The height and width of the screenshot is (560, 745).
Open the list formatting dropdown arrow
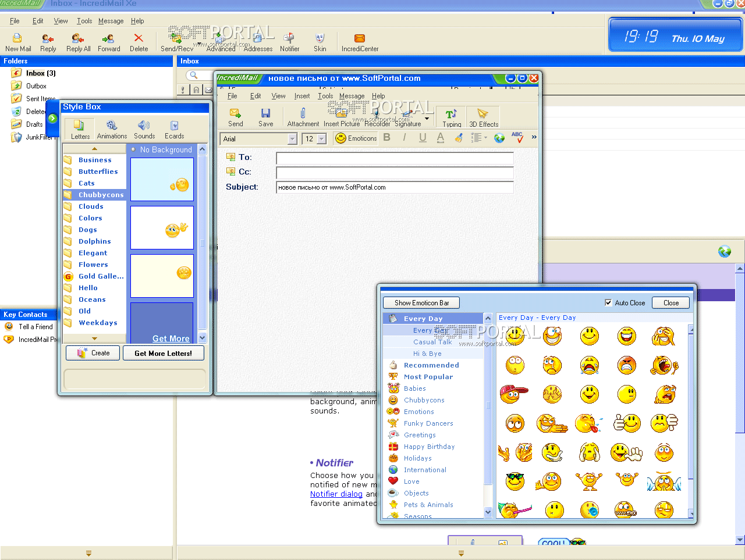coord(485,138)
